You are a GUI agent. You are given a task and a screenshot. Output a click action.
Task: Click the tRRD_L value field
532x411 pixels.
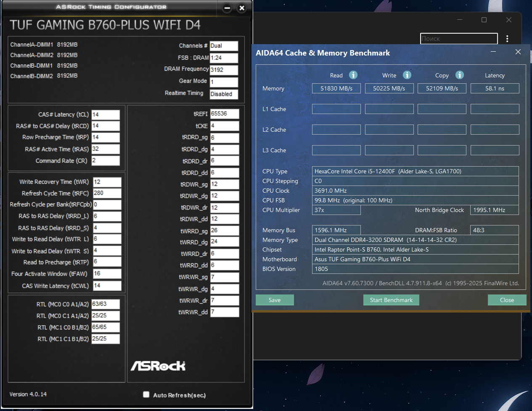(x=107, y=216)
